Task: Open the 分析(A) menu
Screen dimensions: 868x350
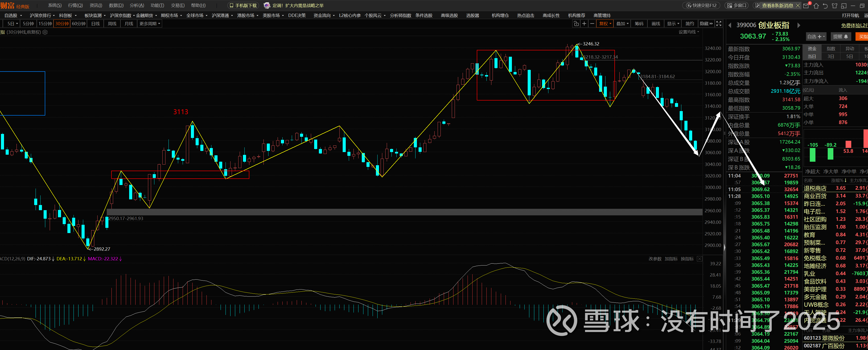Action: click(x=136, y=5)
